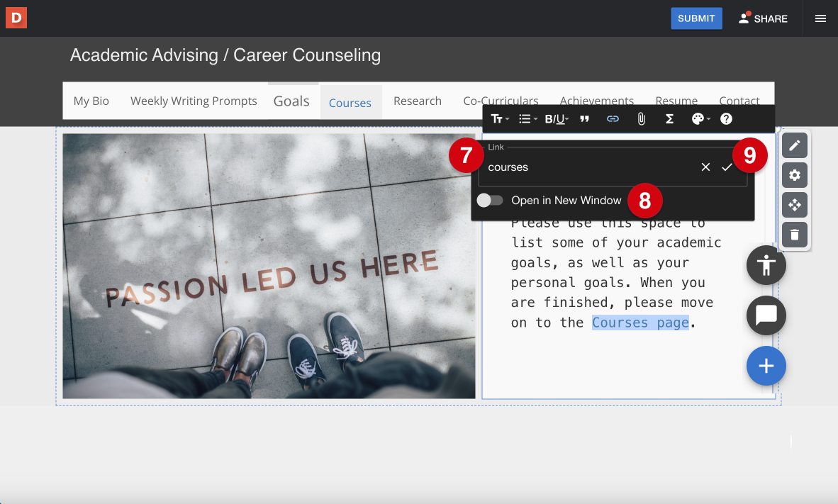The image size is (838, 504).
Task: Apply blockquote formatting
Action: tap(585, 118)
